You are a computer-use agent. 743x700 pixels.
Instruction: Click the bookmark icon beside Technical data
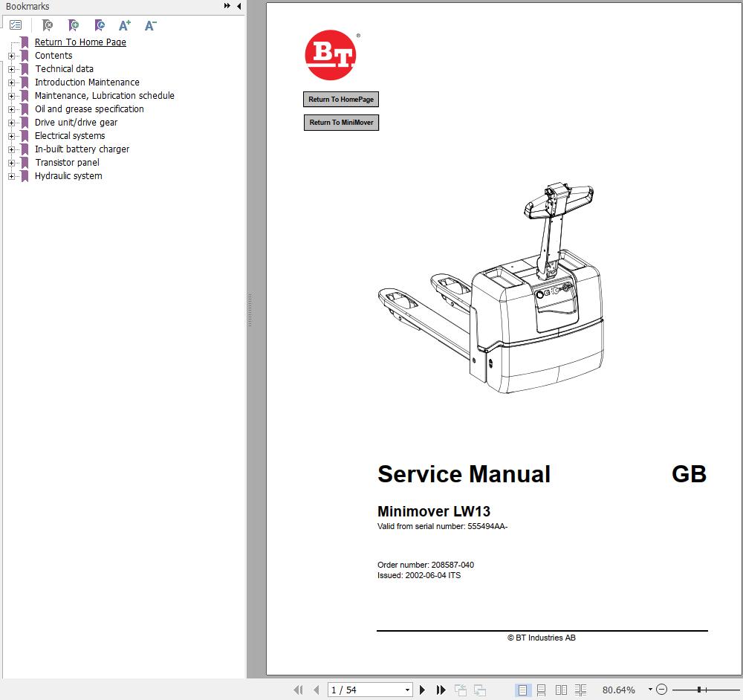tap(25, 68)
